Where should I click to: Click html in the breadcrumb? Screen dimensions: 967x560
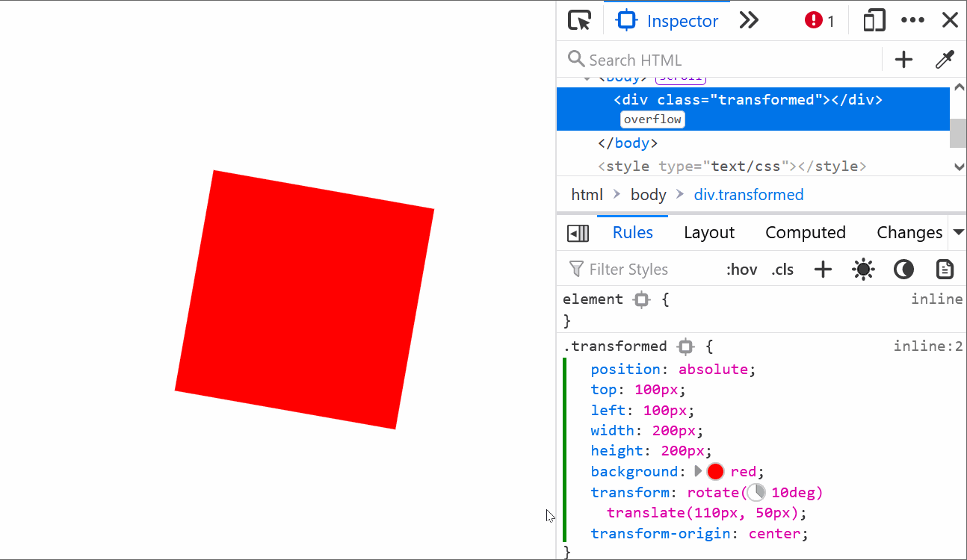587,195
